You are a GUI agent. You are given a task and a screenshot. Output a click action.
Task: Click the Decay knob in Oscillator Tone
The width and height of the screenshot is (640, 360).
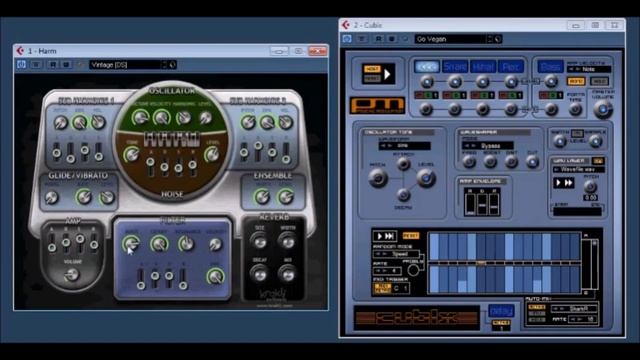click(x=403, y=195)
